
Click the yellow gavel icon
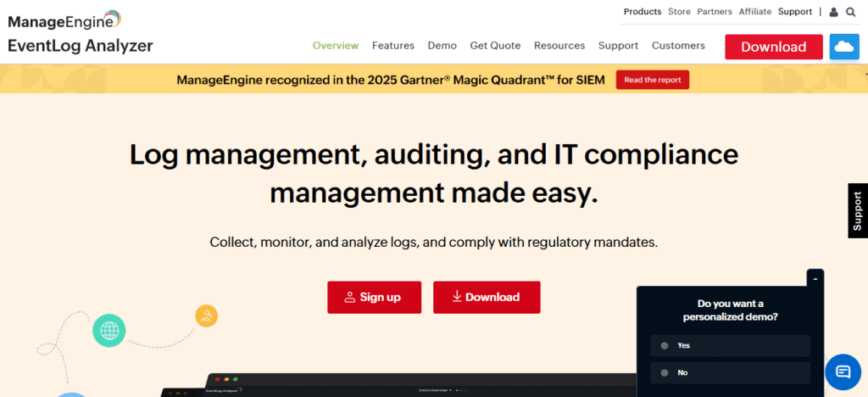pyautogui.click(x=207, y=316)
